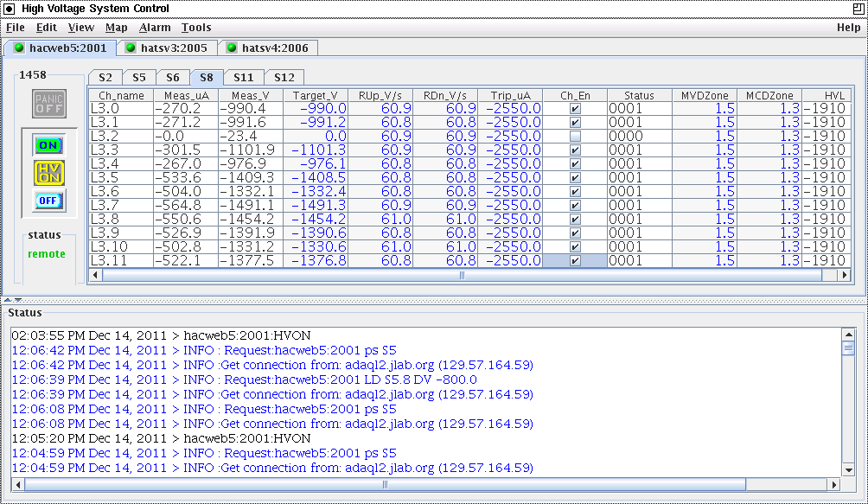The image size is (868, 504).
Task: Click the status log scroll left arrow
Action: pos(17,485)
